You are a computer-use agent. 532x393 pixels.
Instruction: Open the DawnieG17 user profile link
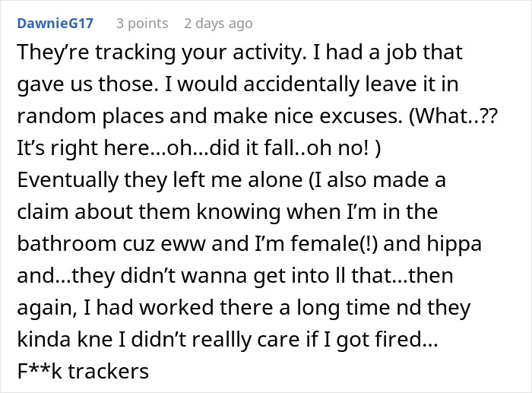(x=54, y=24)
